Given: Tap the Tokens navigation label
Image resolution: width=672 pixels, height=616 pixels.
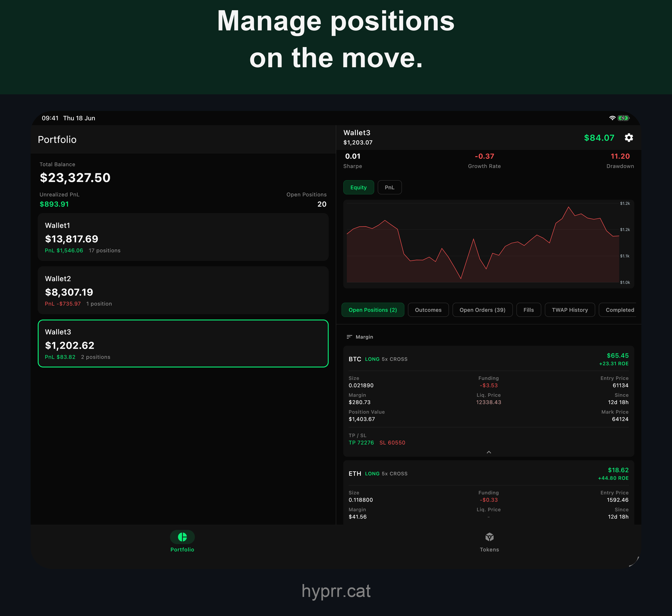Looking at the screenshot, I should click(489, 550).
